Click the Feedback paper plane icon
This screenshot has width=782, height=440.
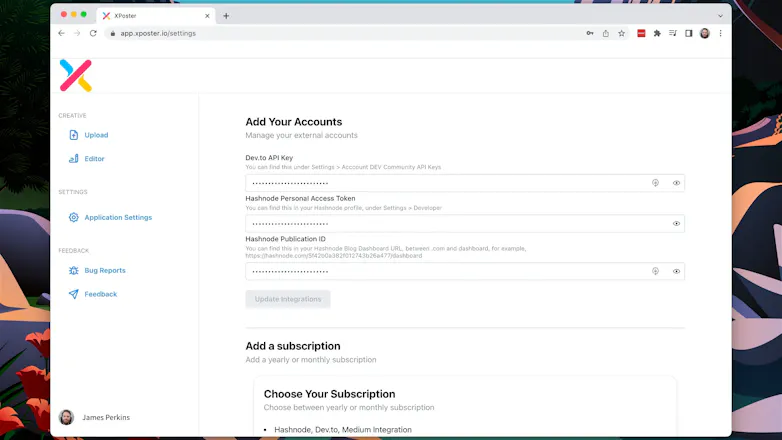tap(73, 294)
